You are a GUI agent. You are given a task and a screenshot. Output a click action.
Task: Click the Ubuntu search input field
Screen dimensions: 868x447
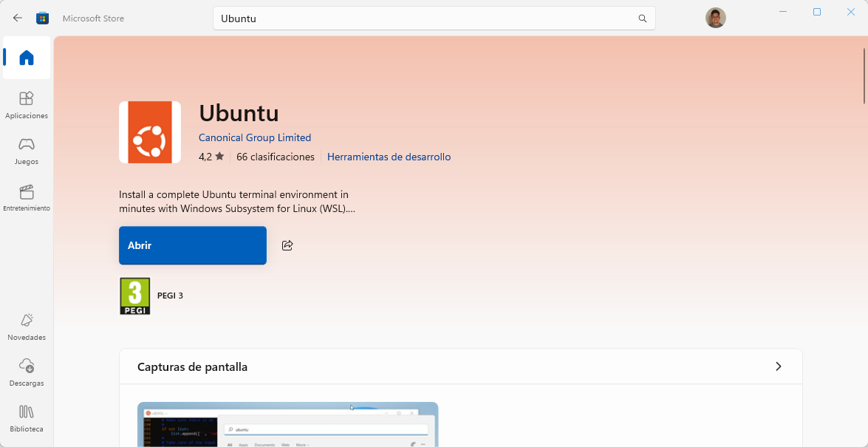point(434,18)
